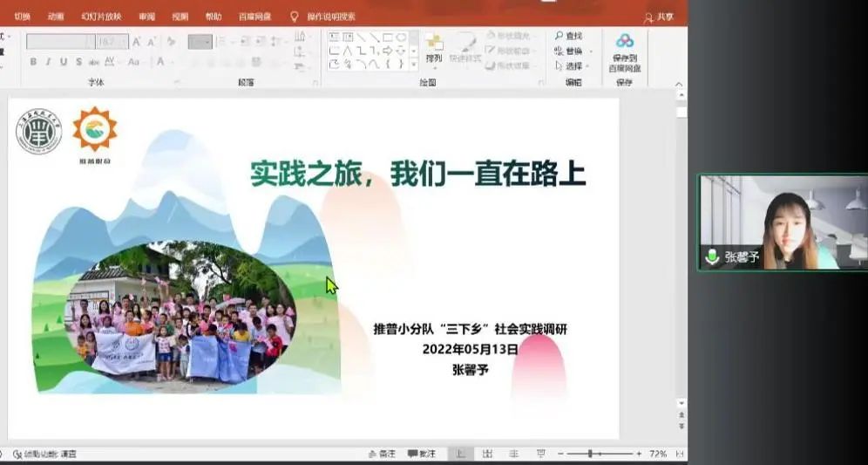The image size is (868, 465).
Task: Click text 推普小分队“三下乡”社会实践调研
Action: pyautogui.click(x=470, y=330)
